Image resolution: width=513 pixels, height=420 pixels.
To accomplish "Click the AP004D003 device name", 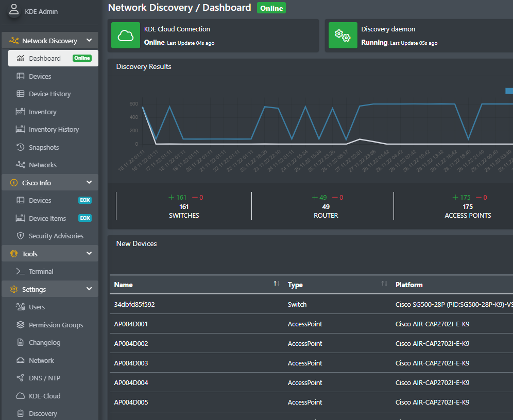I will [131, 363].
